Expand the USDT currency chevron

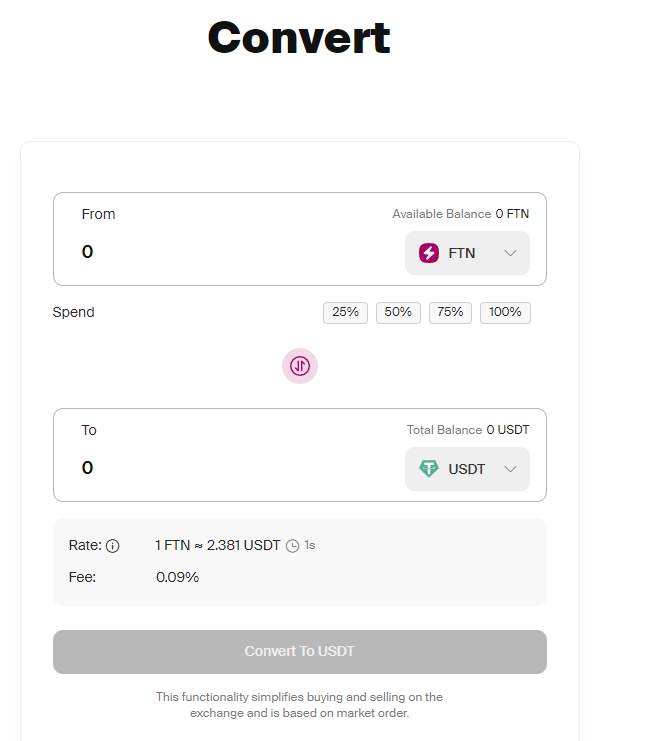[x=511, y=469]
